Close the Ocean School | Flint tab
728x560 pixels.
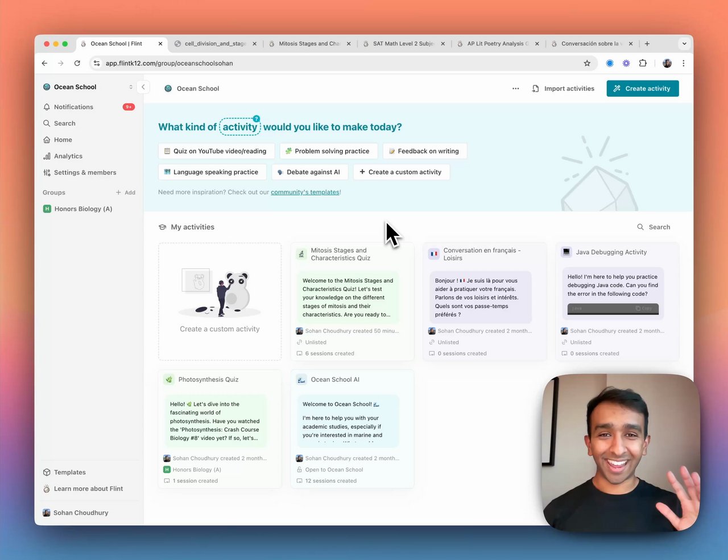click(160, 44)
